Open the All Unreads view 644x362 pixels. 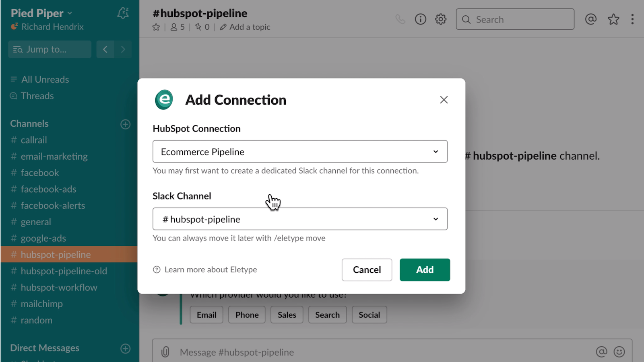45,80
